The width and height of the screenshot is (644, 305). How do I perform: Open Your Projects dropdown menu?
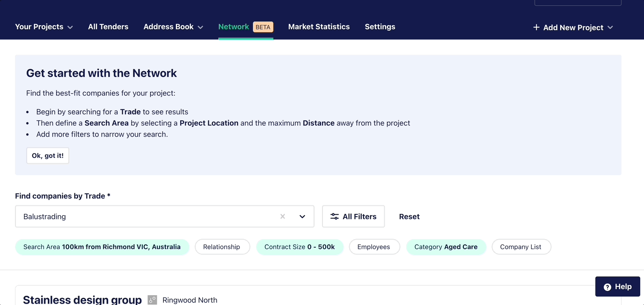click(44, 27)
